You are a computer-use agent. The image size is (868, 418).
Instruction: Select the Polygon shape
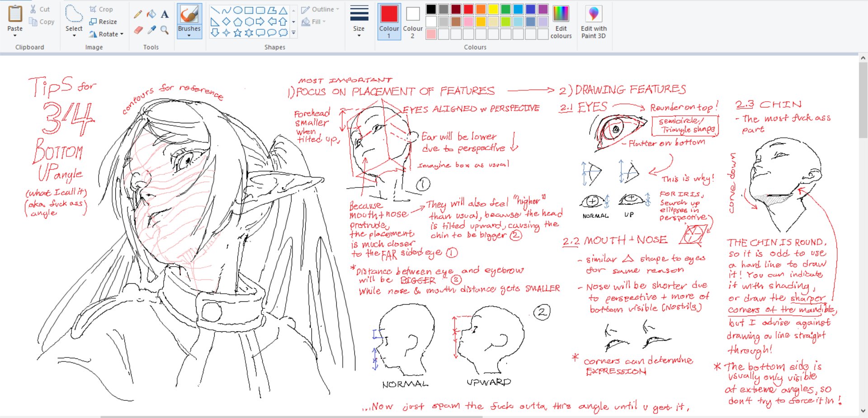click(x=272, y=10)
